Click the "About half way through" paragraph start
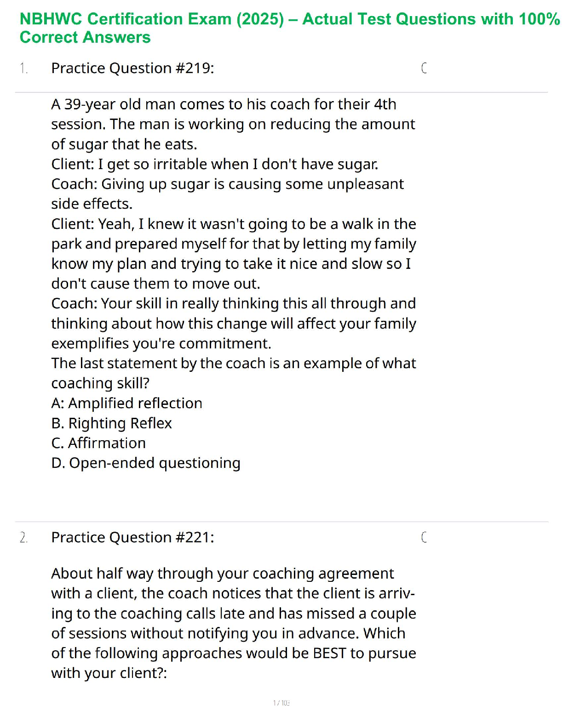The width and height of the screenshot is (563, 728). pyautogui.click(x=223, y=574)
